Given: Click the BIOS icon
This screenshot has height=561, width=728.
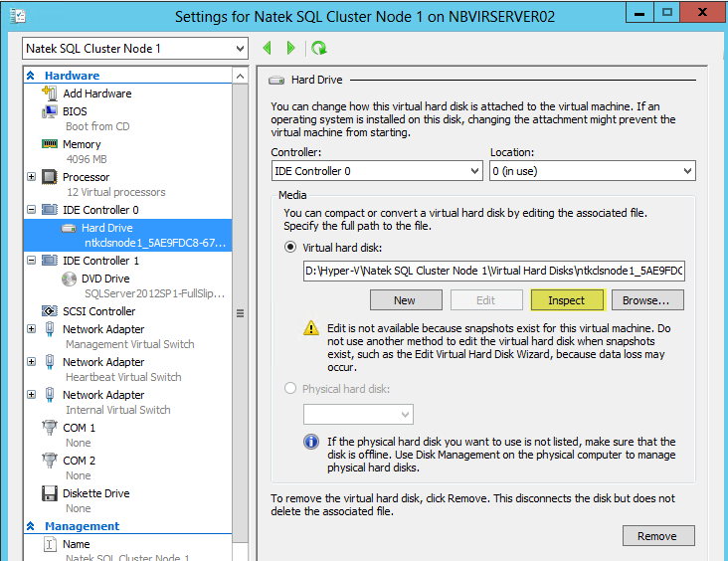Looking at the screenshot, I should tap(50, 111).
